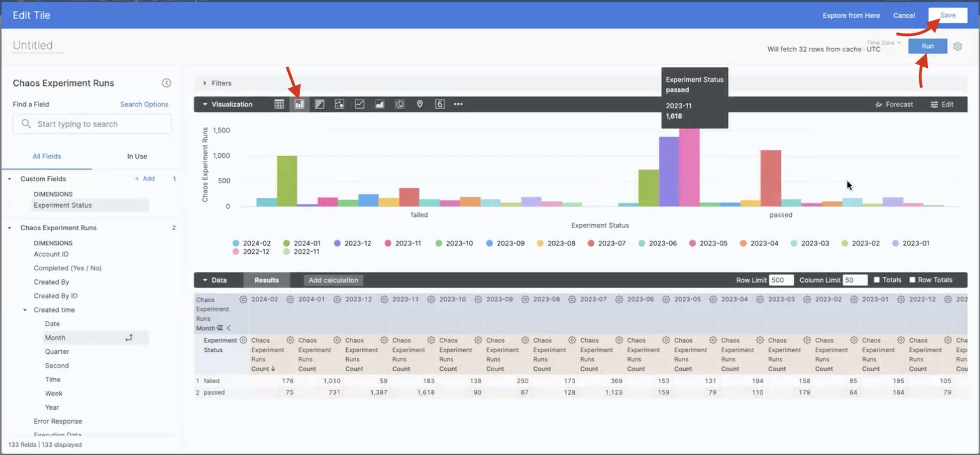Viewport: 980px width, 455px height.
Task: Select the Quarter timeframe field
Action: [57, 351]
